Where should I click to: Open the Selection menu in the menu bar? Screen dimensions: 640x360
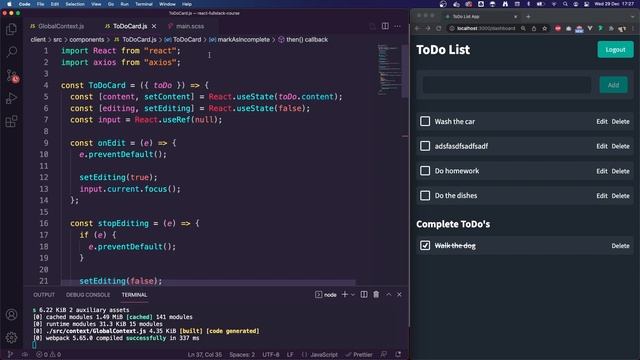(75, 4)
